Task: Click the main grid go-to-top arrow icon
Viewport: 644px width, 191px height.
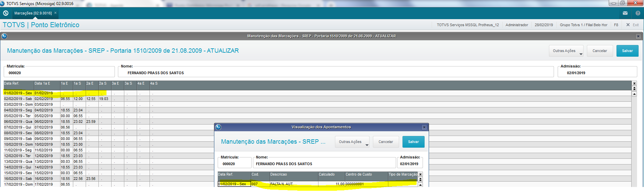Action: click(634, 83)
